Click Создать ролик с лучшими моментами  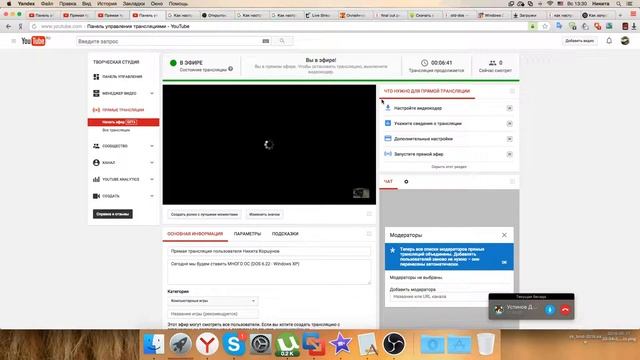(x=204, y=214)
